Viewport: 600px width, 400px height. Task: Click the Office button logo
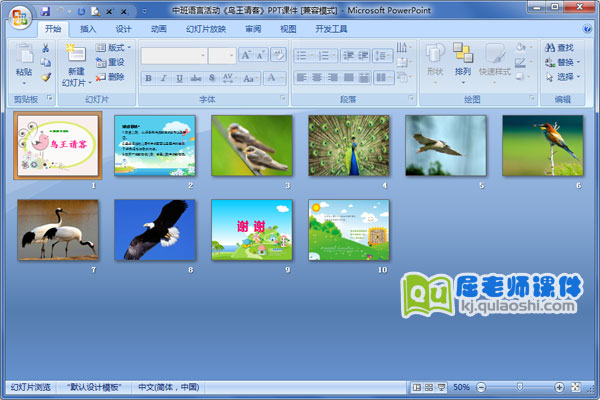[19, 17]
